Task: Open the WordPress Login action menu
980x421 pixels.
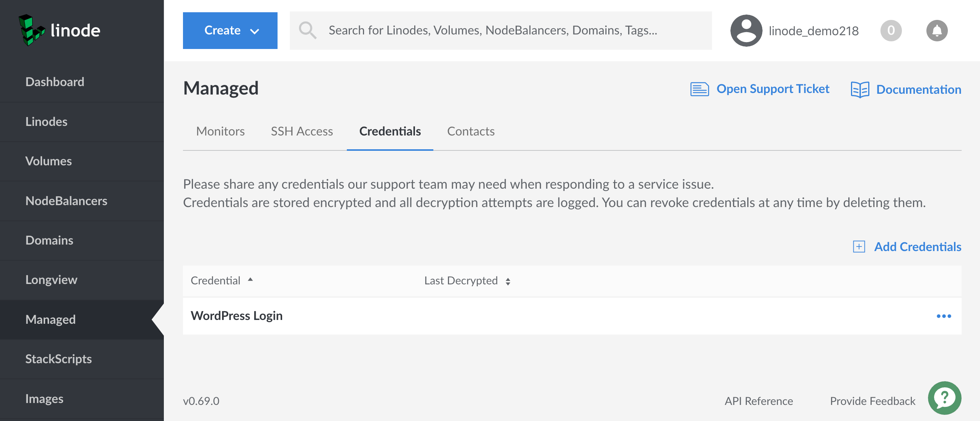Action: point(944,316)
